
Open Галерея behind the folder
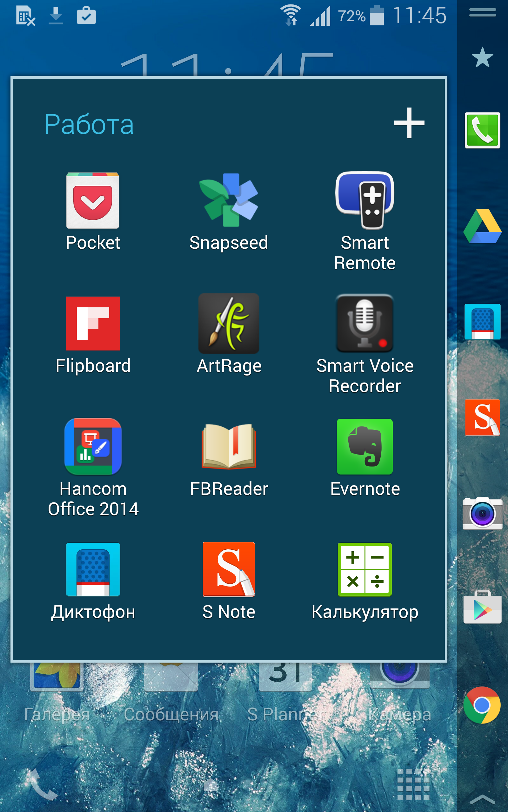tap(57, 691)
